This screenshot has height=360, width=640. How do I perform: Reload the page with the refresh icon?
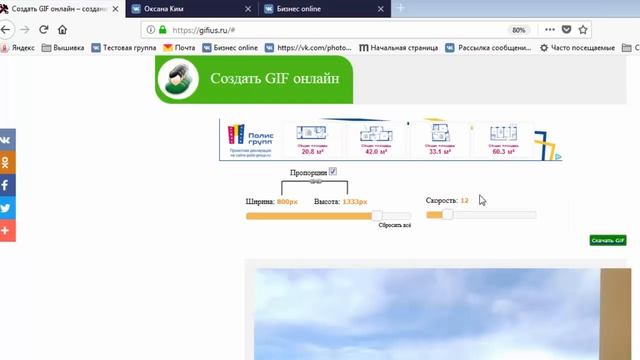[x=44, y=30]
